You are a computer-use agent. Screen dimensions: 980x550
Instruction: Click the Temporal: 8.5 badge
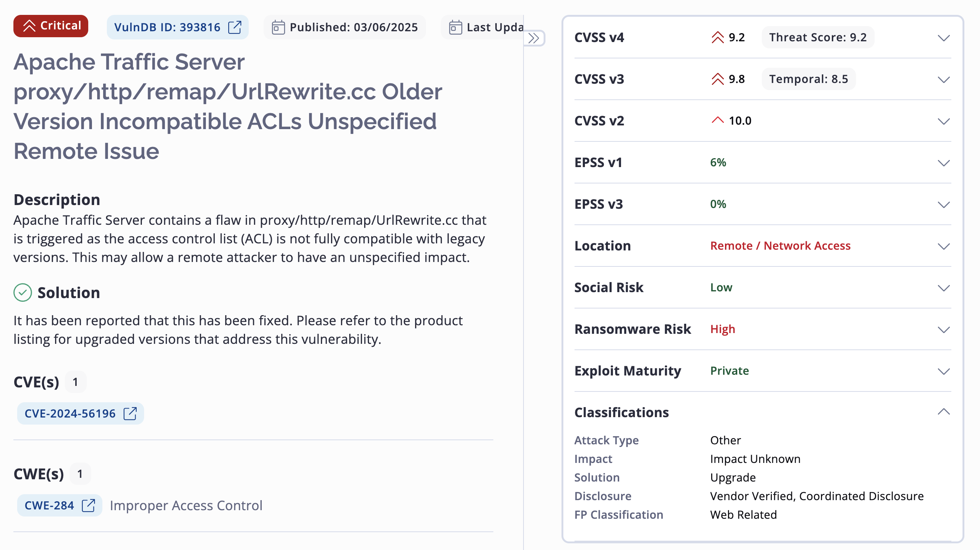[x=808, y=79]
